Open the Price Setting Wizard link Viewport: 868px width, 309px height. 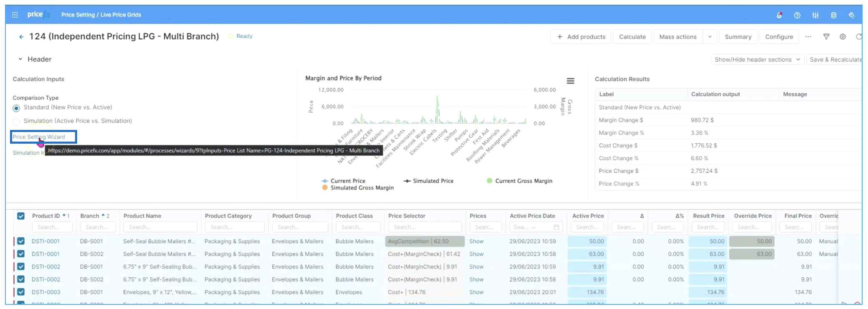(39, 137)
